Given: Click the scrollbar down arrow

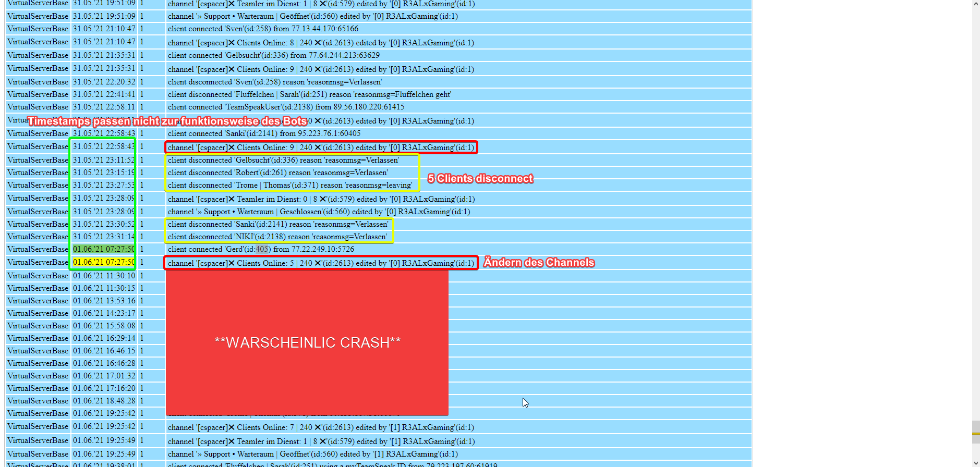Looking at the screenshot, I should tap(975, 463).
